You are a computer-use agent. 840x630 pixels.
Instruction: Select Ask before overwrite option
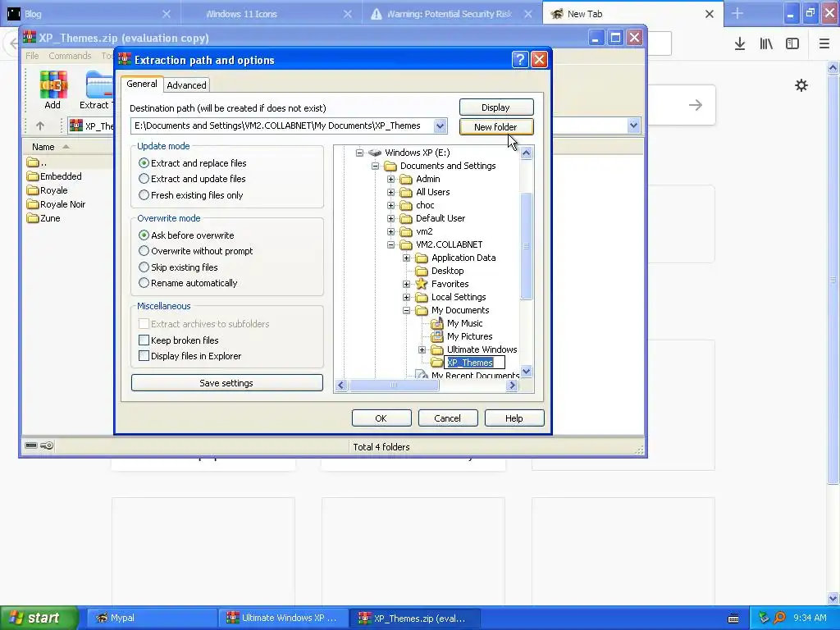[x=144, y=235]
